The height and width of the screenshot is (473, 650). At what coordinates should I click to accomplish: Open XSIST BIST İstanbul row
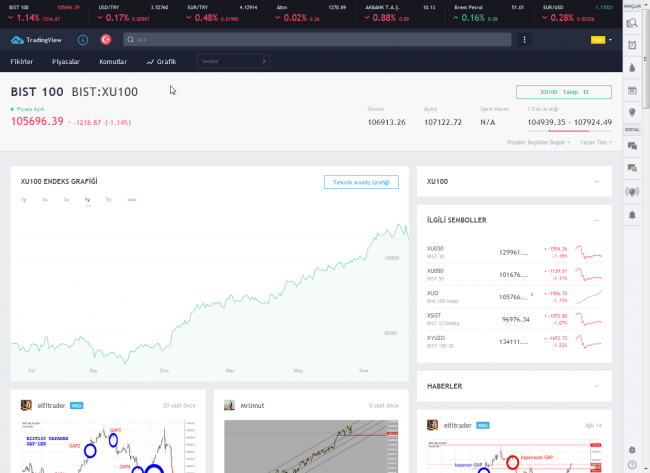tap(514, 319)
